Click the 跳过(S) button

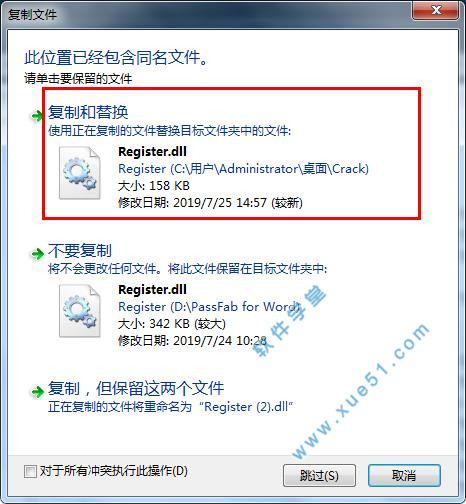[x=319, y=475]
